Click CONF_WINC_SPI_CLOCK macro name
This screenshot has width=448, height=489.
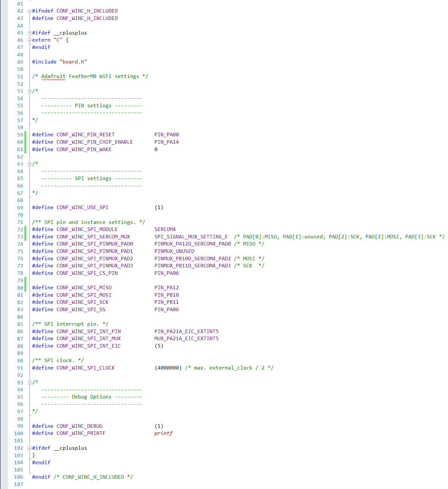click(86, 368)
